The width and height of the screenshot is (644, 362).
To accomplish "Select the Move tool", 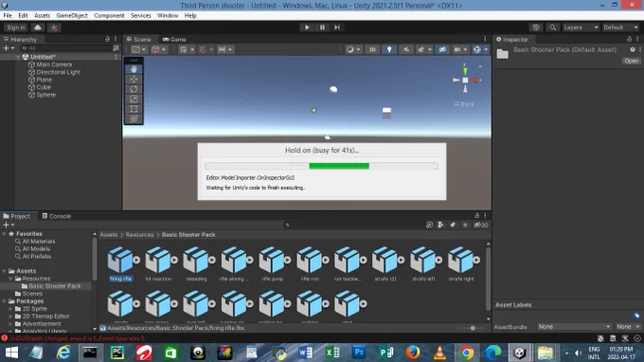I will [x=134, y=80].
